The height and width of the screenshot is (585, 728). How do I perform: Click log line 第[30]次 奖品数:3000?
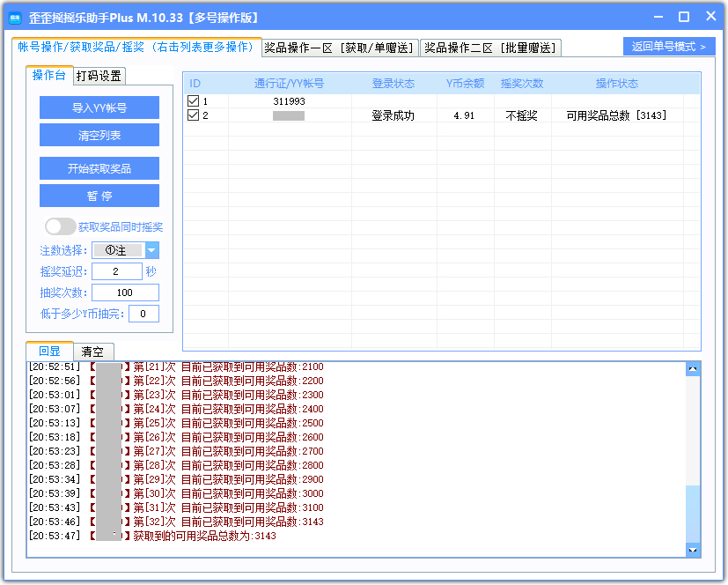[x=176, y=493]
